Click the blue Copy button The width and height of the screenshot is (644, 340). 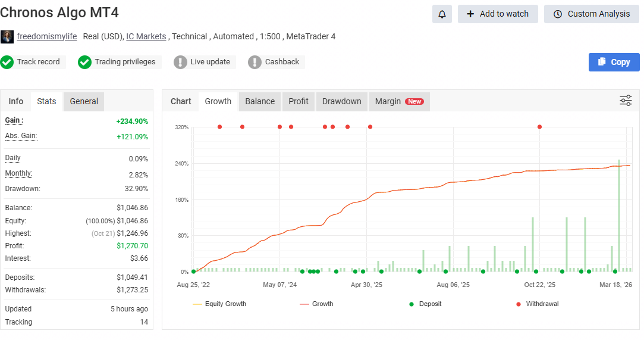click(x=614, y=62)
